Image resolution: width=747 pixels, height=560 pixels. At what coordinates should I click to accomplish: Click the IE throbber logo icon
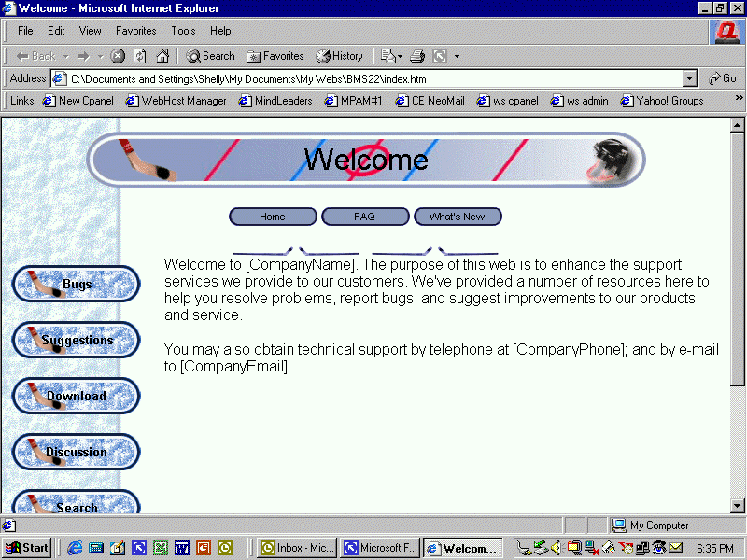[727, 32]
